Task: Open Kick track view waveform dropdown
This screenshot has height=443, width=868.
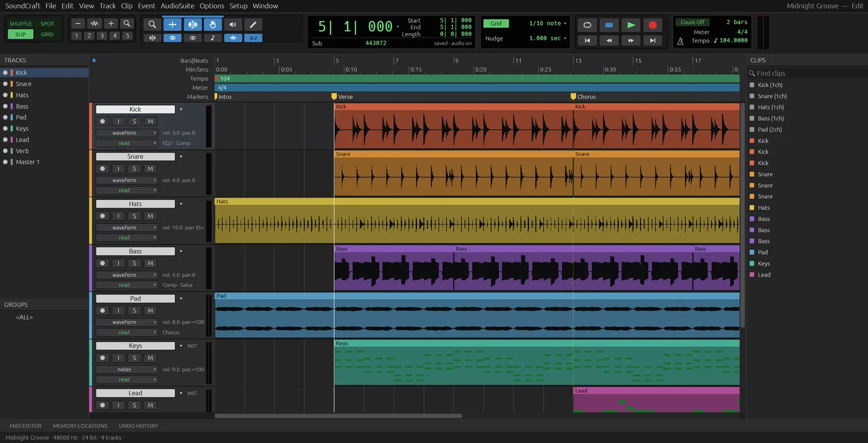Action: tap(127, 133)
